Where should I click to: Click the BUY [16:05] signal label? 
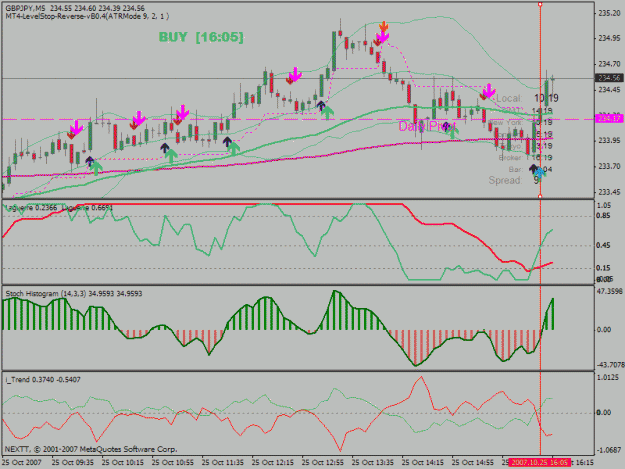tap(201, 37)
